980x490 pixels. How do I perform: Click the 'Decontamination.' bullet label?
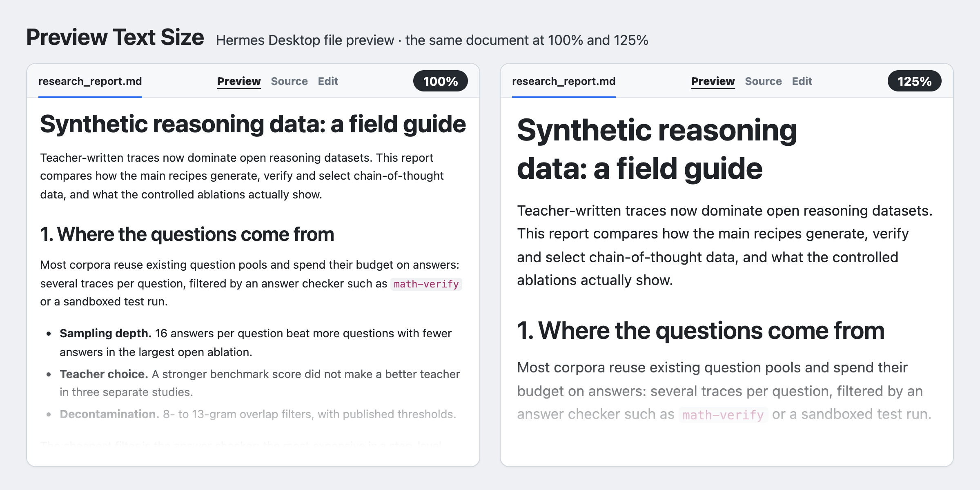click(x=109, y=414)
